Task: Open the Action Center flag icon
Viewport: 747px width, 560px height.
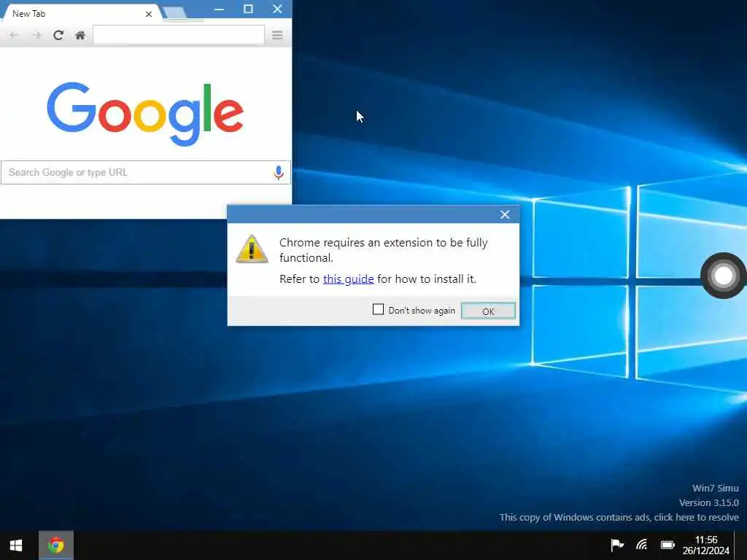Action: click(617, 544)
